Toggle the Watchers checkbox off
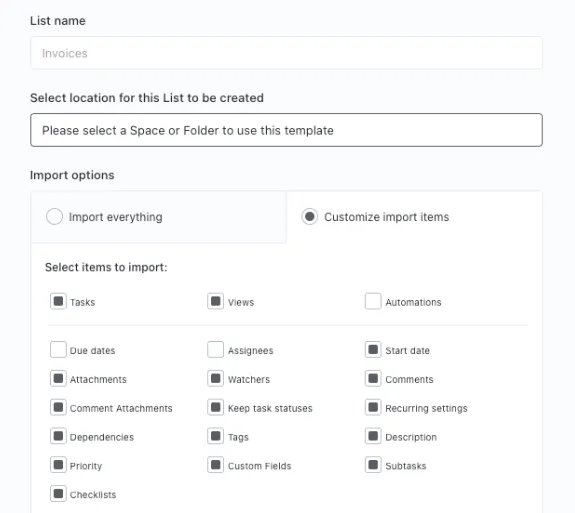The width and height of the screenshot is (575, 513). (216, 378)
